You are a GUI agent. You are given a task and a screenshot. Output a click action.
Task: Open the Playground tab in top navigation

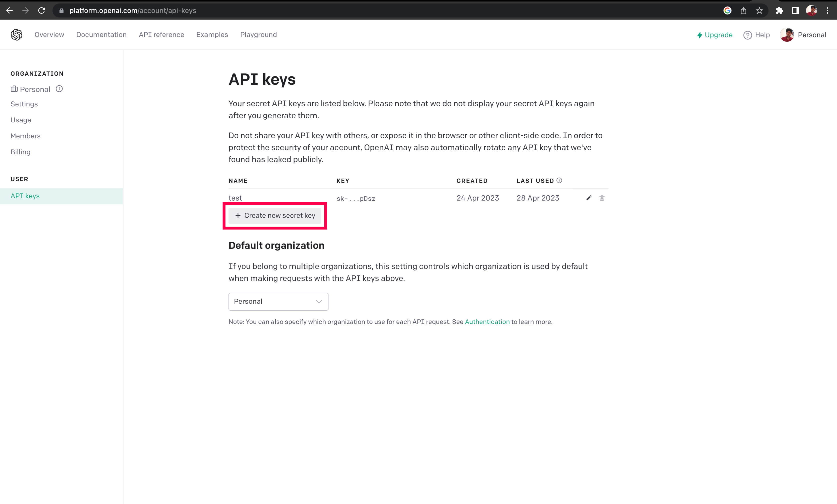point(258,35)
